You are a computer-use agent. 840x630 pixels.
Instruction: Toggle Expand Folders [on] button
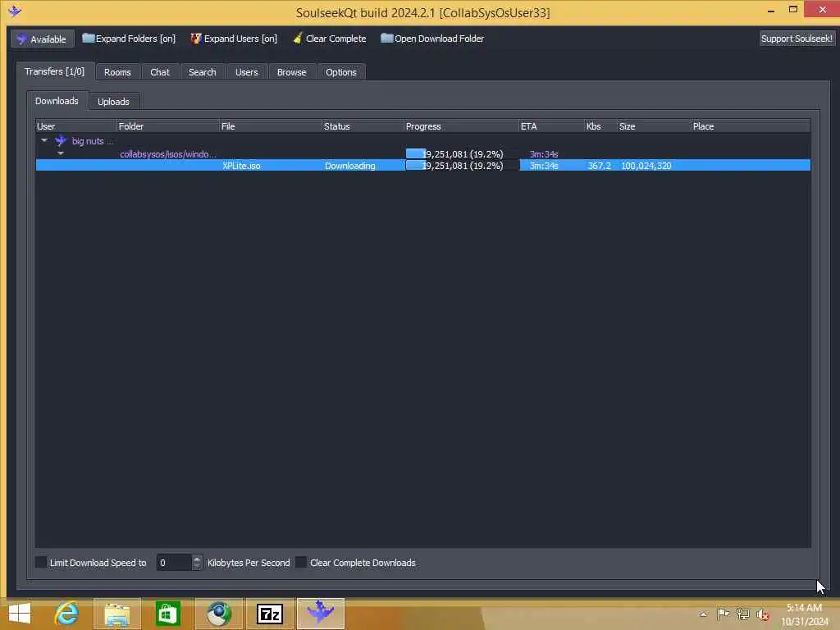[x=129, y=39]
